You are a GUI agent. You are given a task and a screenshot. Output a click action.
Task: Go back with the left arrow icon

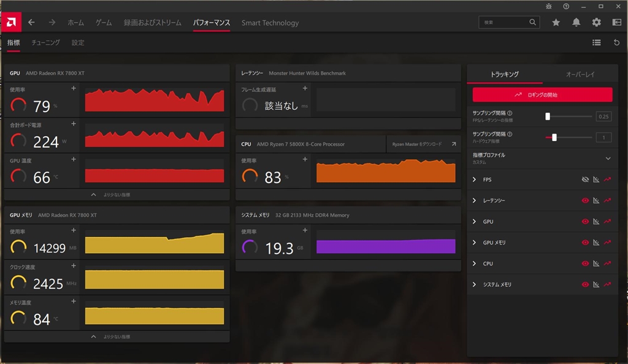coord(31,23)
